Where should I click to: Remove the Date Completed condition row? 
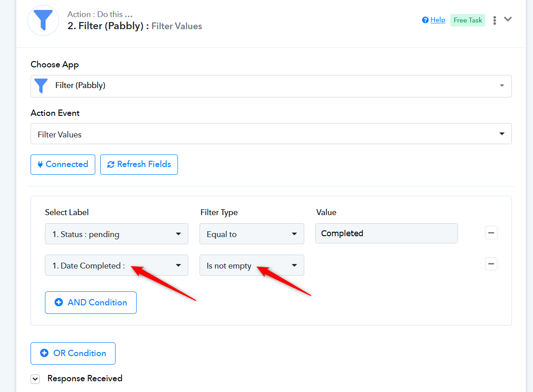[x=491, y=264]
